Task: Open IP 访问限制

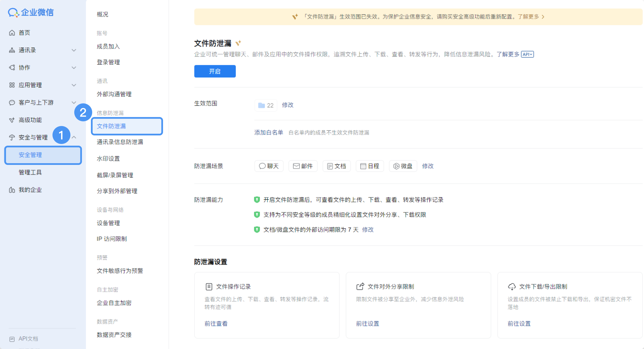Action: pos(112,239)
